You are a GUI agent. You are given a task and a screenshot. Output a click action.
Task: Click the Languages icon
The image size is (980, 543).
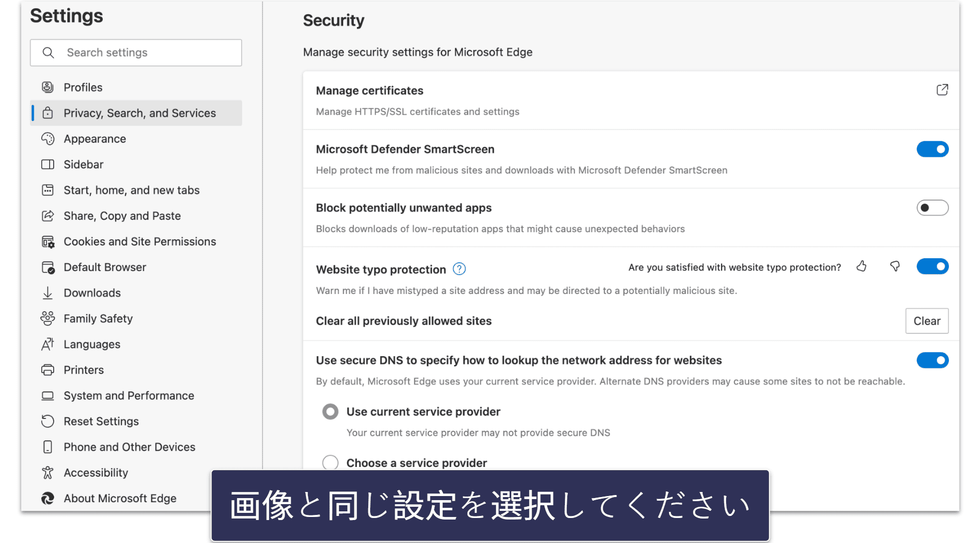coord(47,344)
